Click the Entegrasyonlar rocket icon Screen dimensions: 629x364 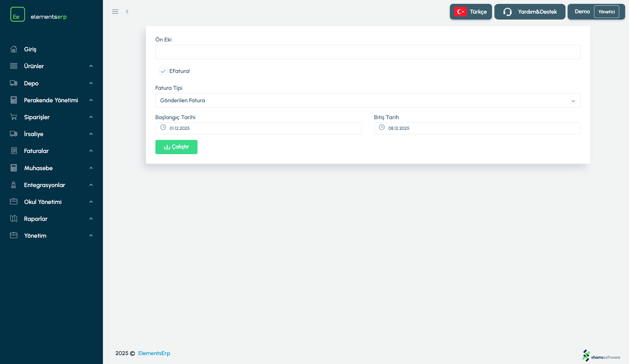(x=14, y=185)
